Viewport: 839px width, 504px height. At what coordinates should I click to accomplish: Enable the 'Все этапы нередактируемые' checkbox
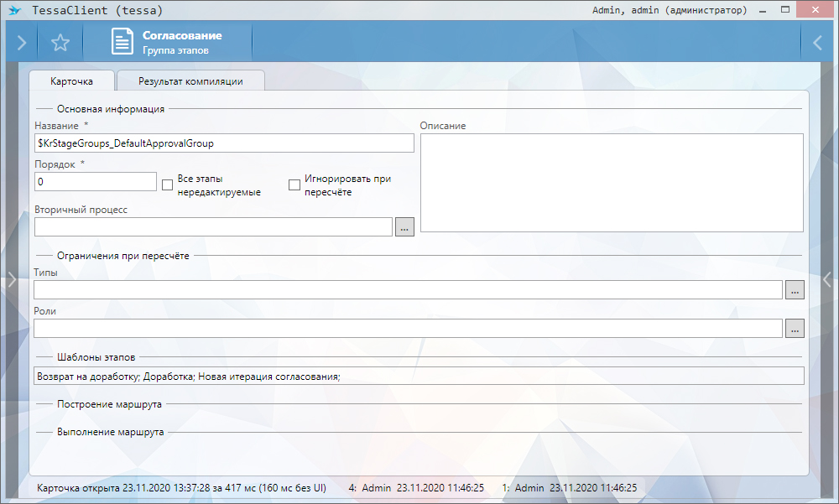(x=167, y=184)
